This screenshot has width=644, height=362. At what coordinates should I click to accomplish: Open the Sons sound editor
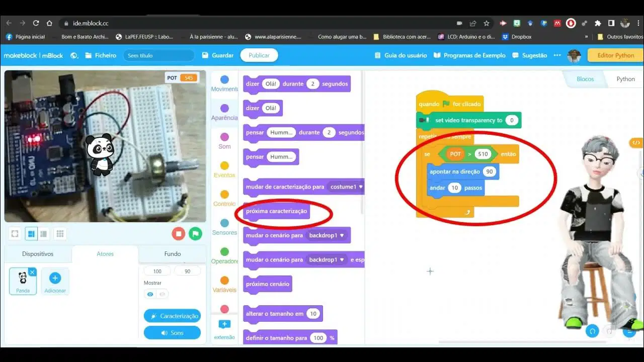tap(172, 333)
